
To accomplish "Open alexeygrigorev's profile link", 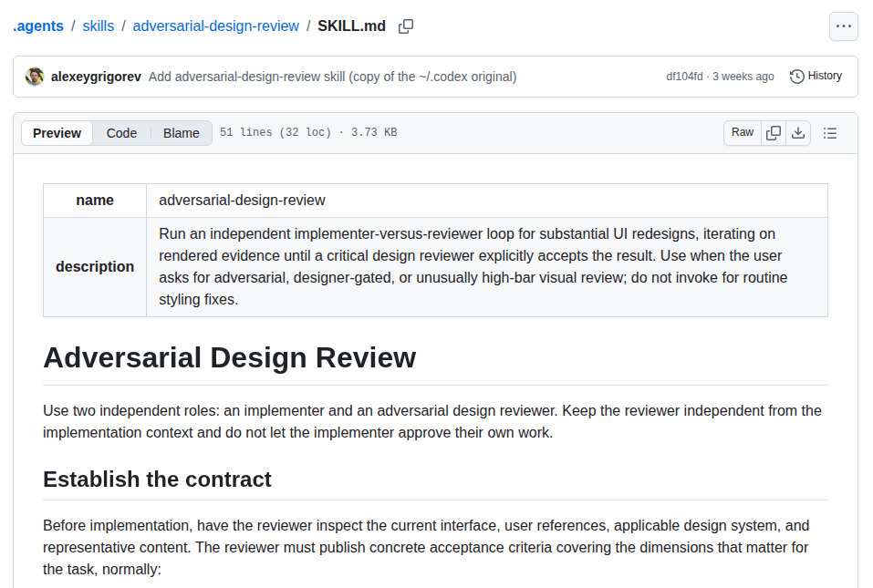I will click(96, 77).
